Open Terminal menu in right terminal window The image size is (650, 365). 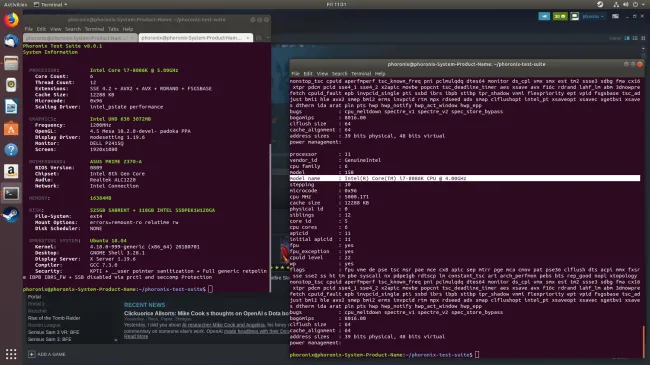[x=361, y=73]
